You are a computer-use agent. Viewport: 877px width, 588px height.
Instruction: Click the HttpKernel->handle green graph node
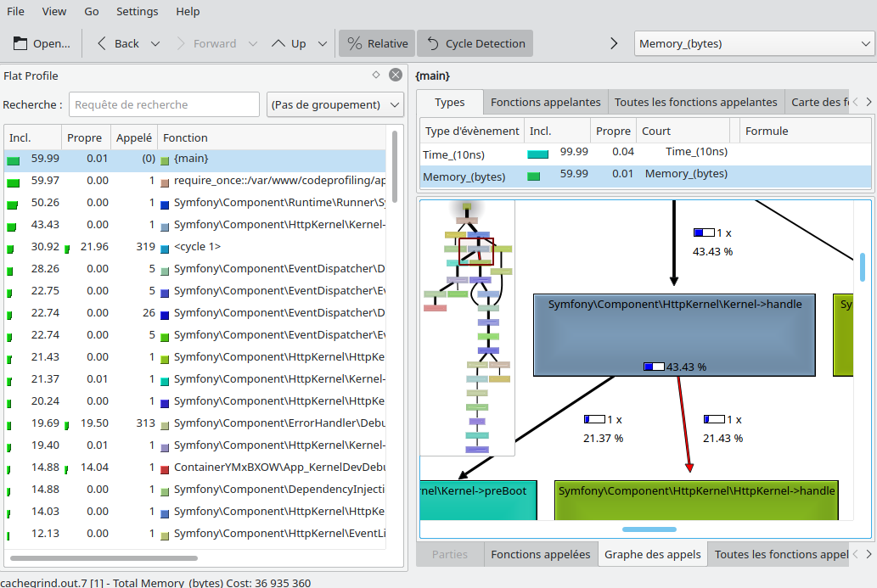click(696, 501)
